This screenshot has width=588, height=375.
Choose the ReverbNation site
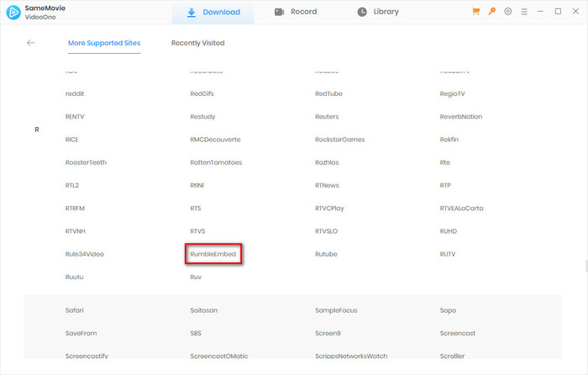click(x=461, y=117)
